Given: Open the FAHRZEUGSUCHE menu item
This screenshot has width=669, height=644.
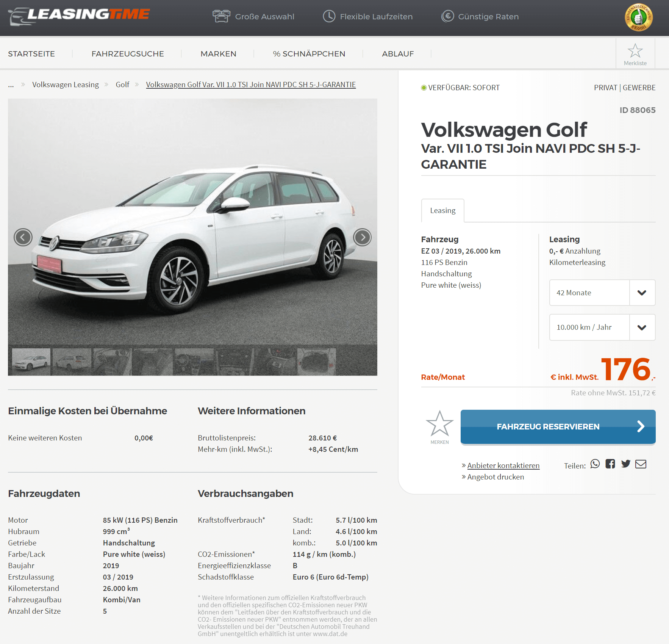Looking at the screenshot, I should 128,54.
